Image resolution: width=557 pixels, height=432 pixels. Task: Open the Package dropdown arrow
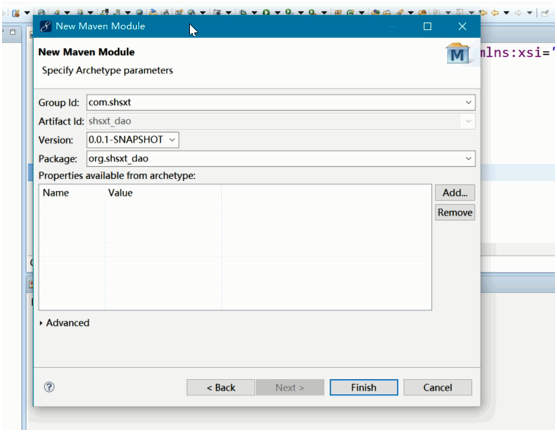[x=468, y=158]
